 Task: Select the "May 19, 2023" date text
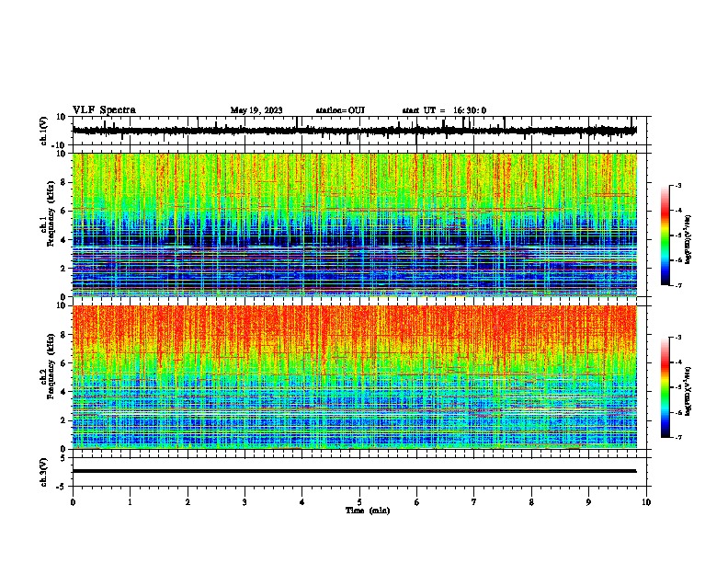[x=256, y=110]
